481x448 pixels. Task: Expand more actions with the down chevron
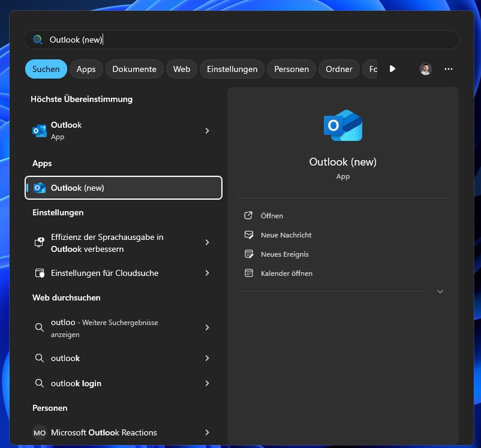[x=440, y=291]
